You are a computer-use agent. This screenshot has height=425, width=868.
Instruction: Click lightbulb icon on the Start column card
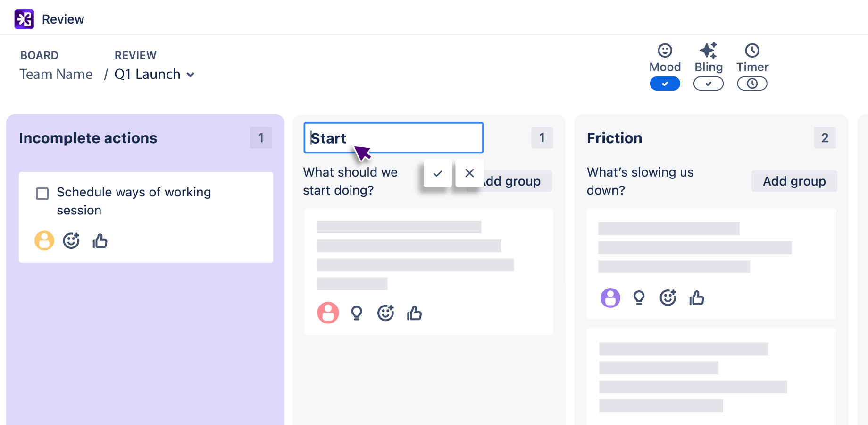(357, 313)
